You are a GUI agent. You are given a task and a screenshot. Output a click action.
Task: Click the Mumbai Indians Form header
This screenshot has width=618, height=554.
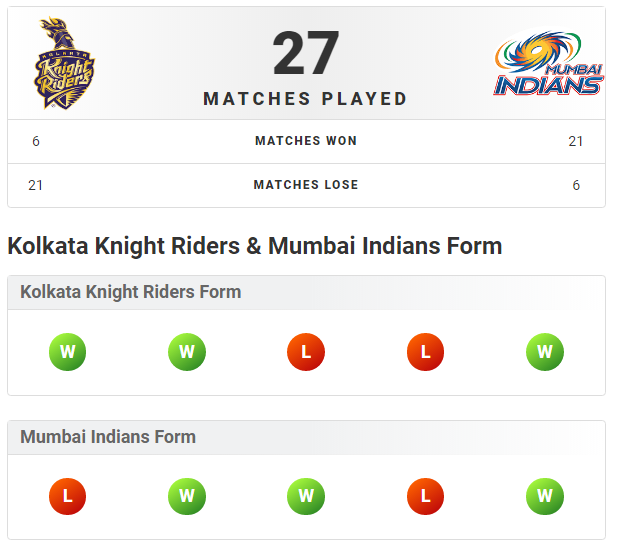(108, 437)
